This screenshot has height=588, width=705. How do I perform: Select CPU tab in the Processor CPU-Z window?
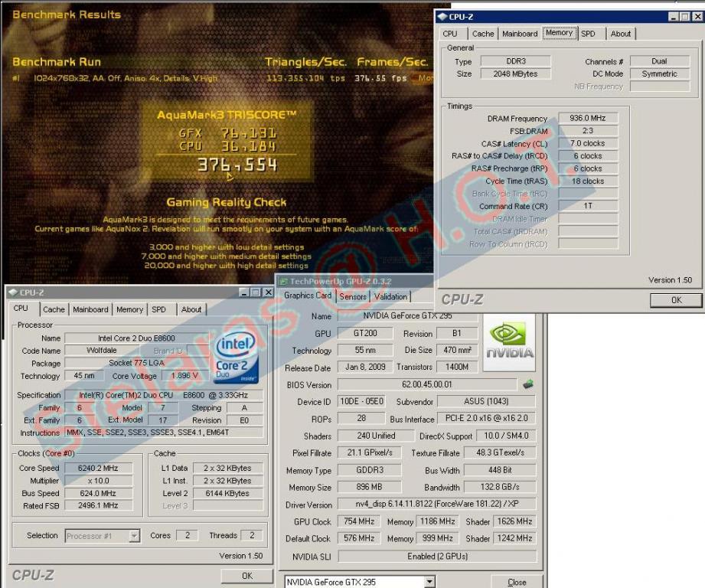pyautogui.click(x=21, y=309)
